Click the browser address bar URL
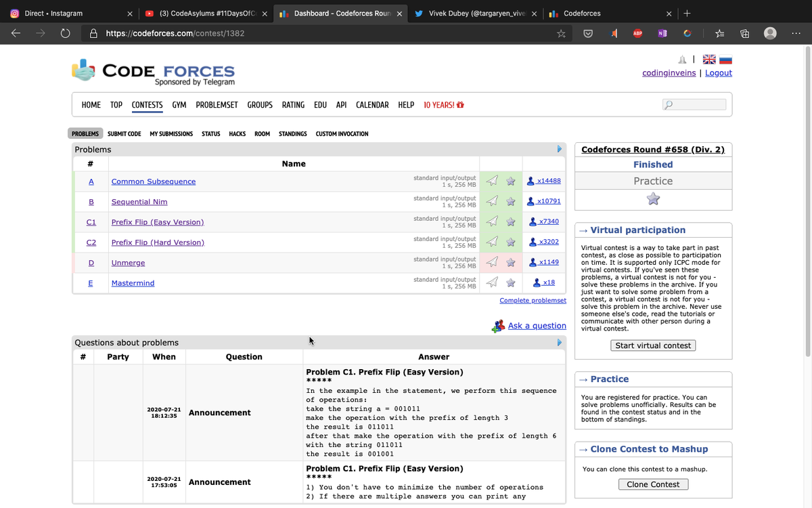812x508 pixels. [175, 33]
